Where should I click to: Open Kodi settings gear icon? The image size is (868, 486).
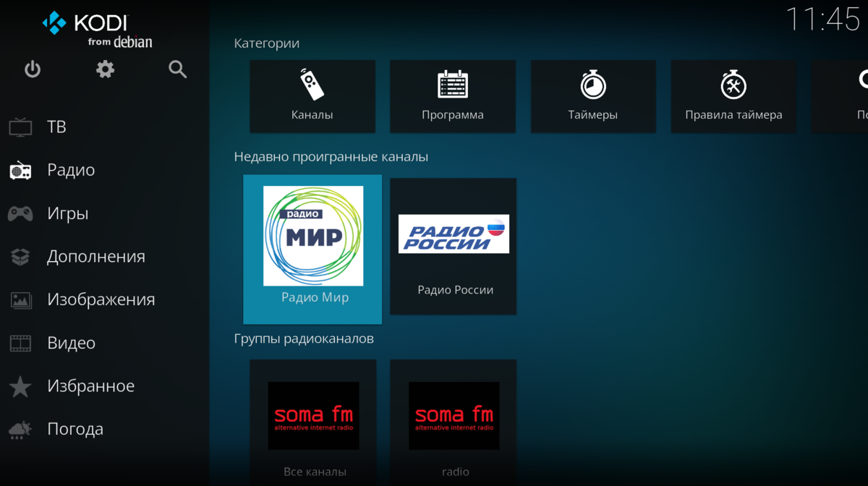click(106, 69)
